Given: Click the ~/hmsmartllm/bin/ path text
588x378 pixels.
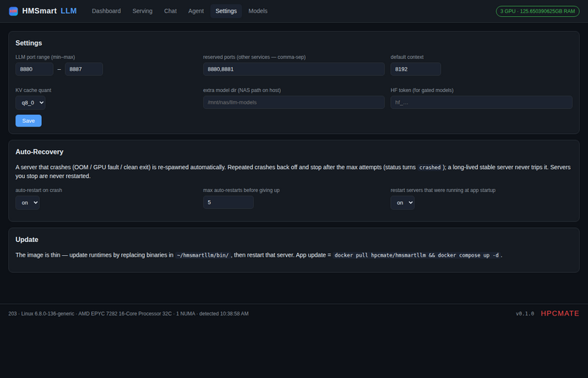Looking at the screenshot, I should [x=203, y=255].
